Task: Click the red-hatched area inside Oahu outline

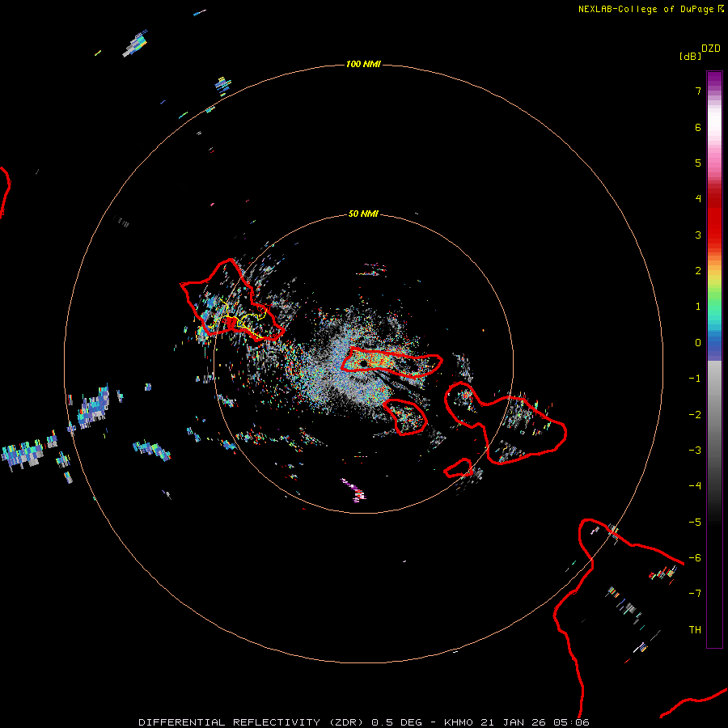Action: click(x=231, y=322)
